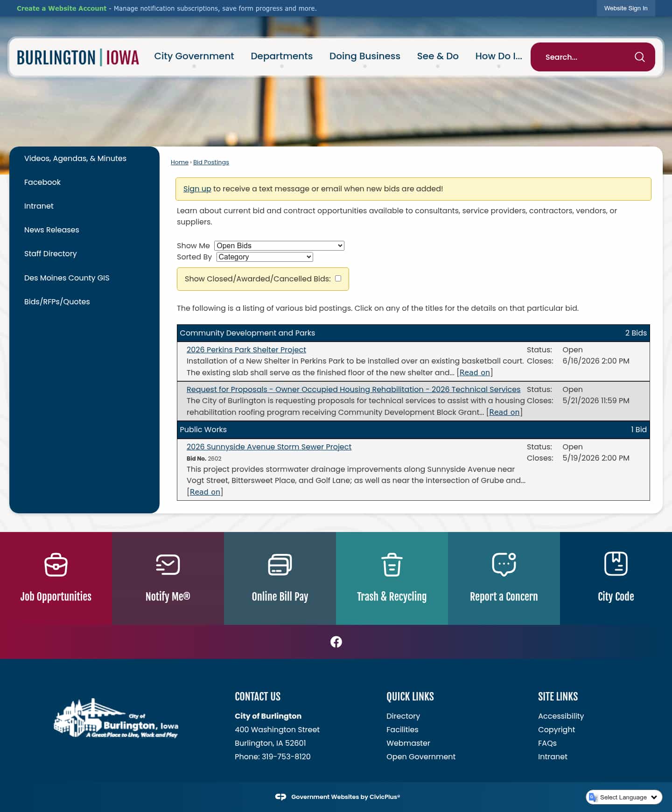Select Staff Directory in the sidebar

(50, 254)
